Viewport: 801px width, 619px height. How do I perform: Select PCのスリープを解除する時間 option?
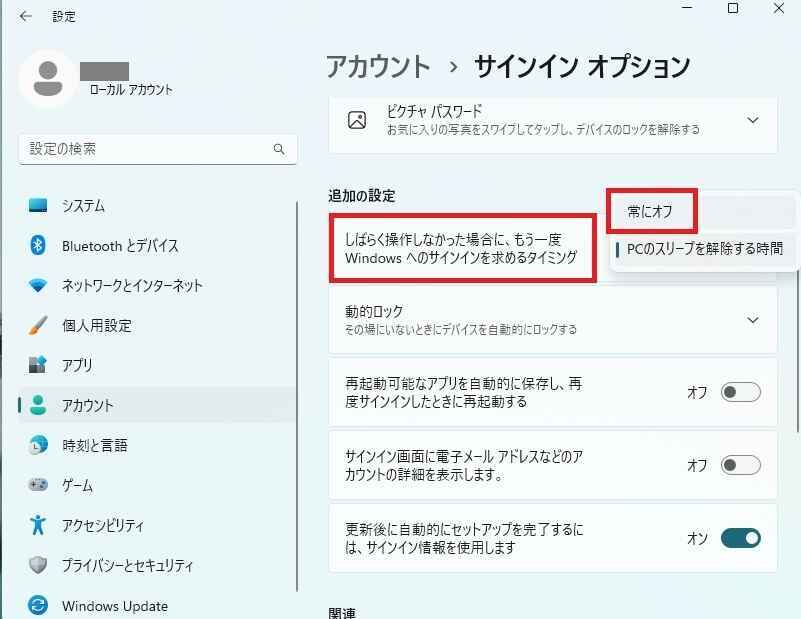pos(702,249)
